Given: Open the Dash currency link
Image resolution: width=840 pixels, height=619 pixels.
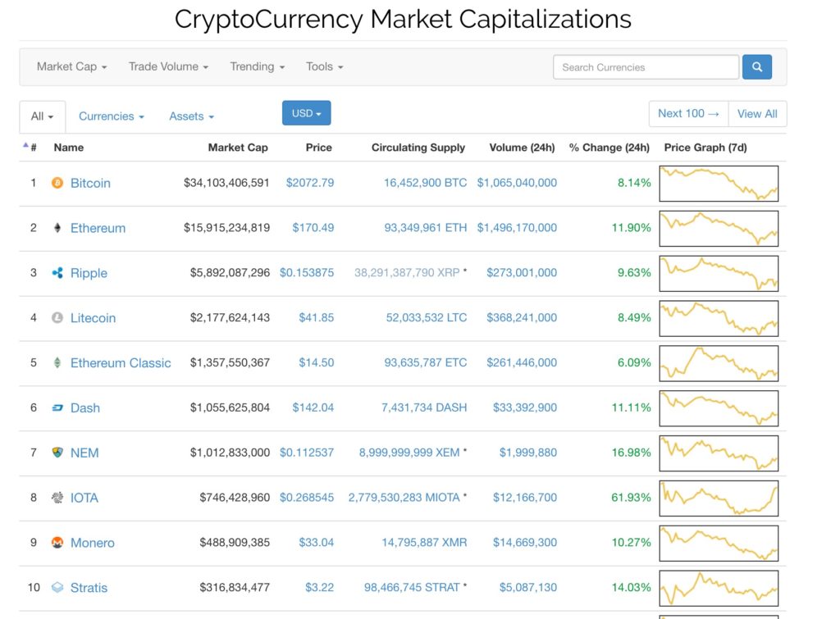Looking at the screenshot, I should tap(85, 408).
